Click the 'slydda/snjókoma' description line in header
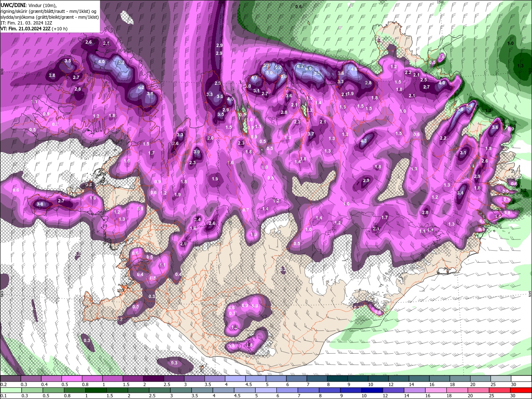The image size is (532, 399). [49, 17]
